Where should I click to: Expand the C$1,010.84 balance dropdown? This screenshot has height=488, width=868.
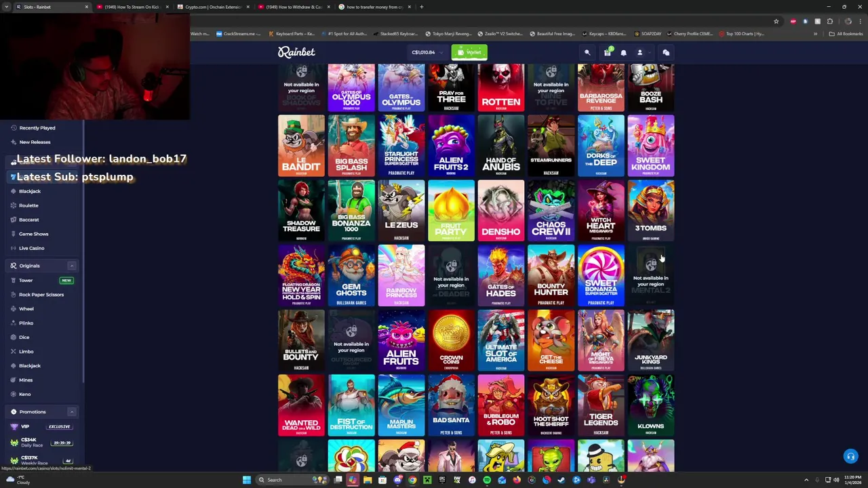coord(427,52)
